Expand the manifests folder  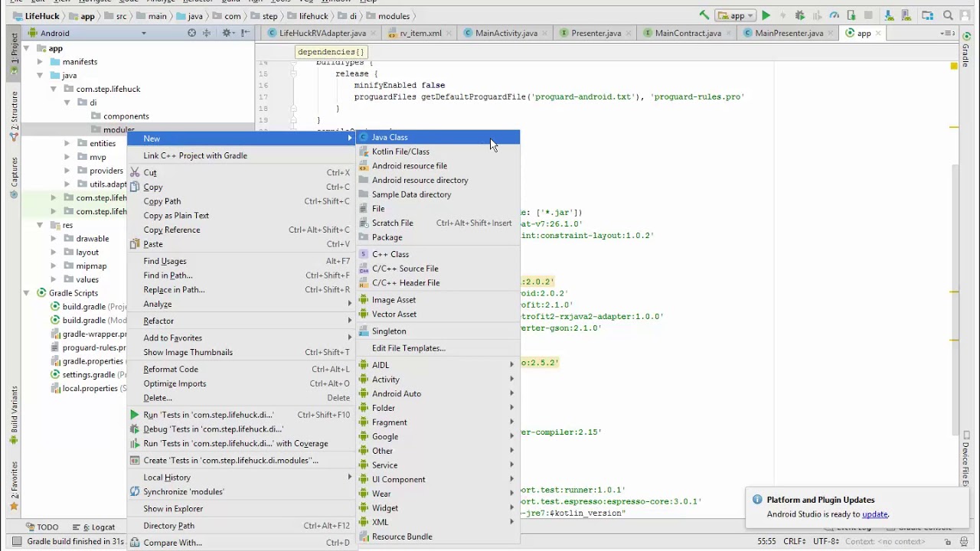[40, 62]
